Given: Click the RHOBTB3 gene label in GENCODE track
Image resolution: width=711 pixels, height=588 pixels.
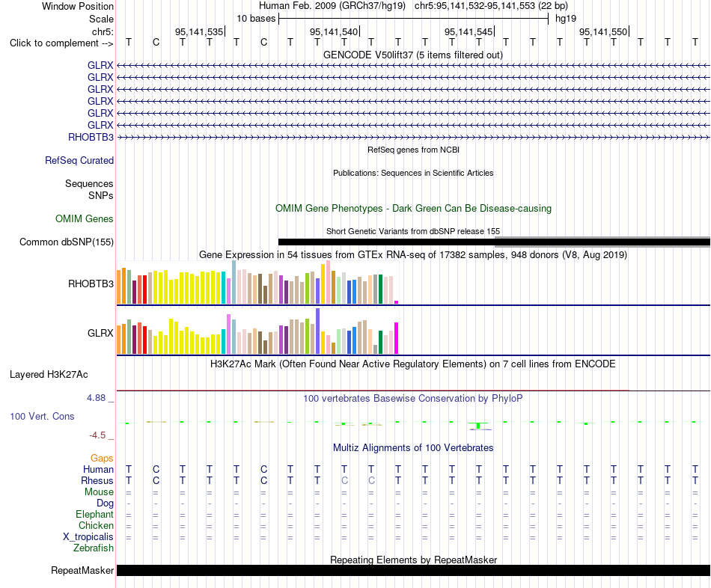Looking at the screenshot, I should pyautogui.click(x=91, y=138).
